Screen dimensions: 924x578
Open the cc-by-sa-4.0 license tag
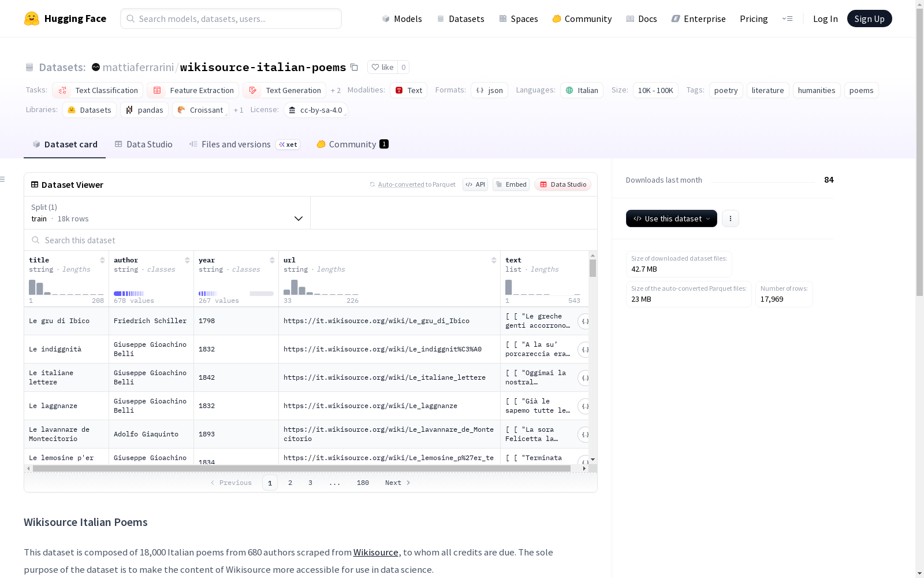coord(316,110)
